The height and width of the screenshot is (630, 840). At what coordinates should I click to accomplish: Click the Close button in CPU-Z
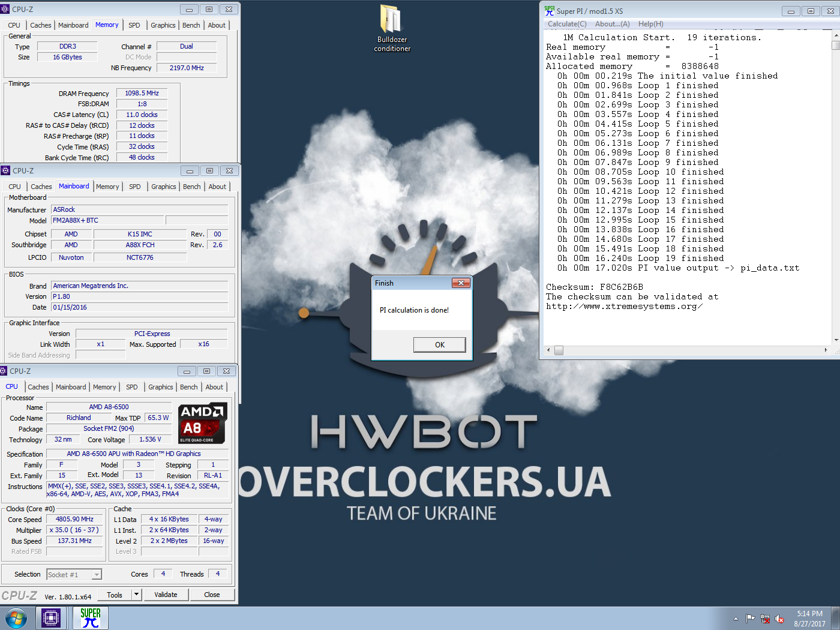click(212, 595)
